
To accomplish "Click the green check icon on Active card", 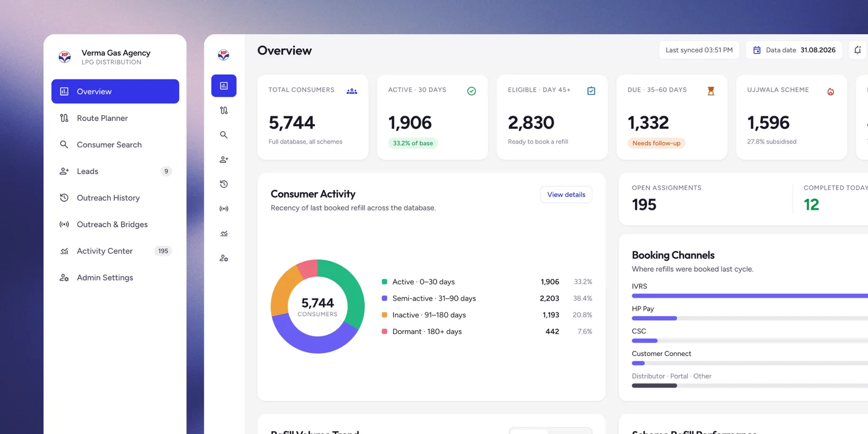I will pyautogui.click(x=471, y=91).
